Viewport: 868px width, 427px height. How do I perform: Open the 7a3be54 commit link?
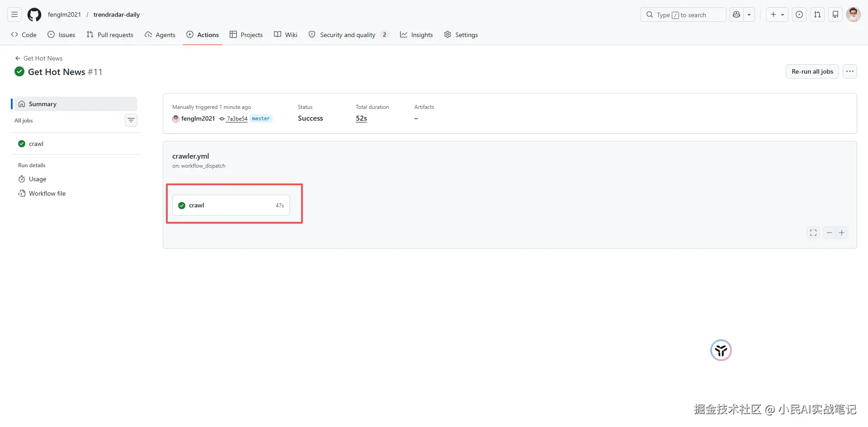[x=237, y=119]
